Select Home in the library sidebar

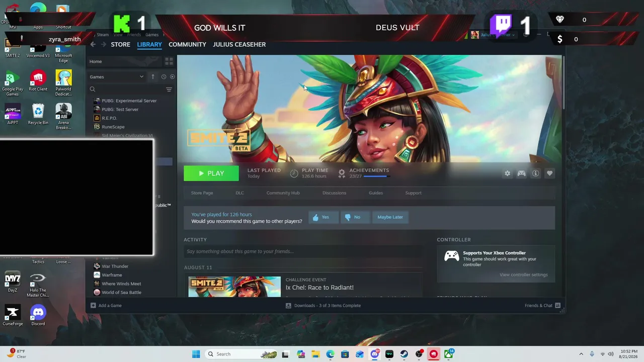point(96,61)
